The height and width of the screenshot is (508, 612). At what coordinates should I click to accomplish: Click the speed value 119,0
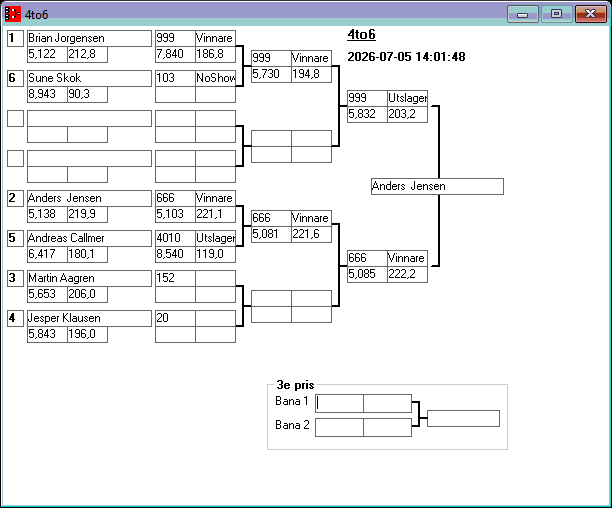click(215, 254)
